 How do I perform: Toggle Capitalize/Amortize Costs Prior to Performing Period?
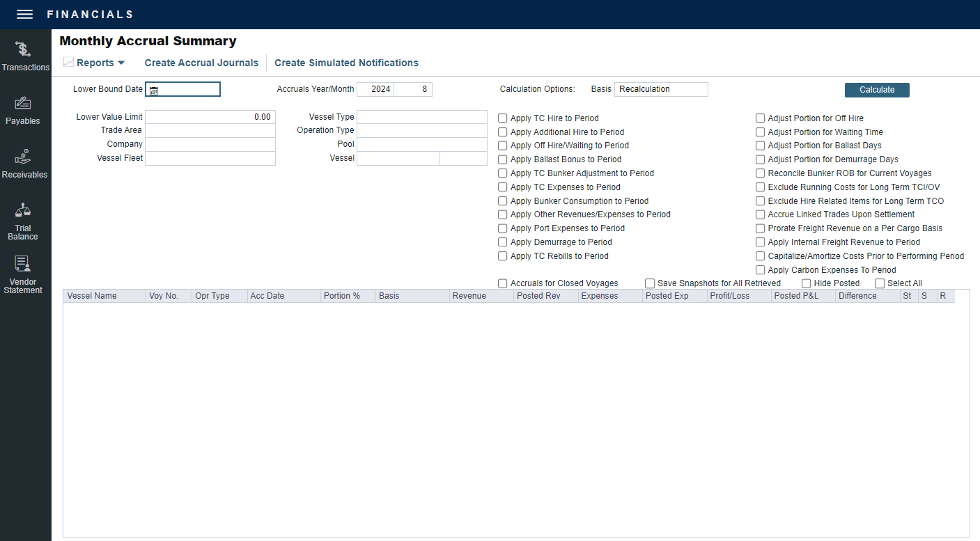tap(761, 256)
